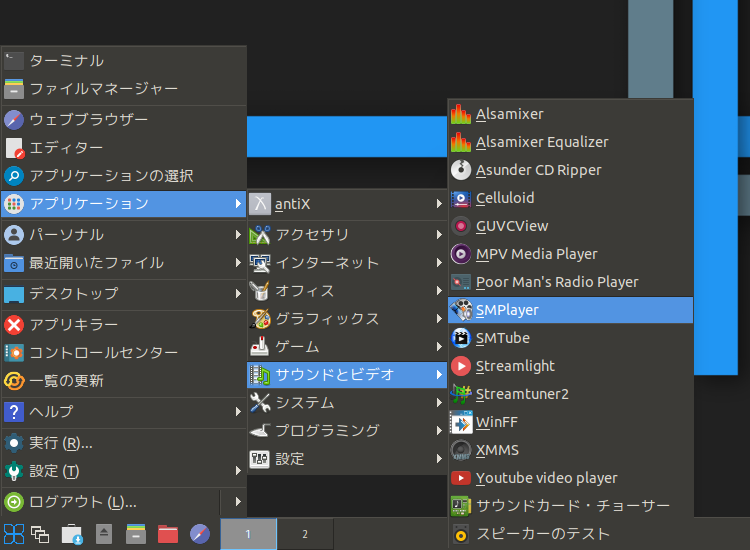This screenshot has width=750, height=550.
Task: Click the ログアウト (L)... label
Action: pyautogui.click(x=83, y=502)
